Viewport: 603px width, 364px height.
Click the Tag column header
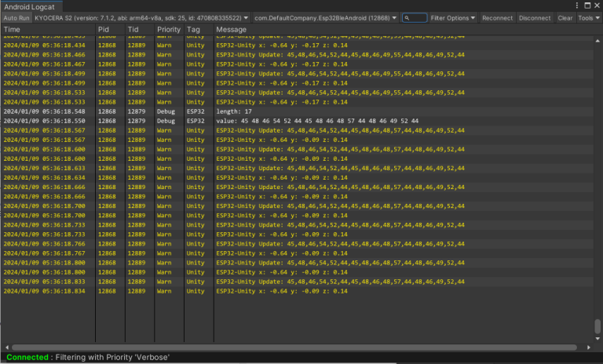tap(199, 30)
